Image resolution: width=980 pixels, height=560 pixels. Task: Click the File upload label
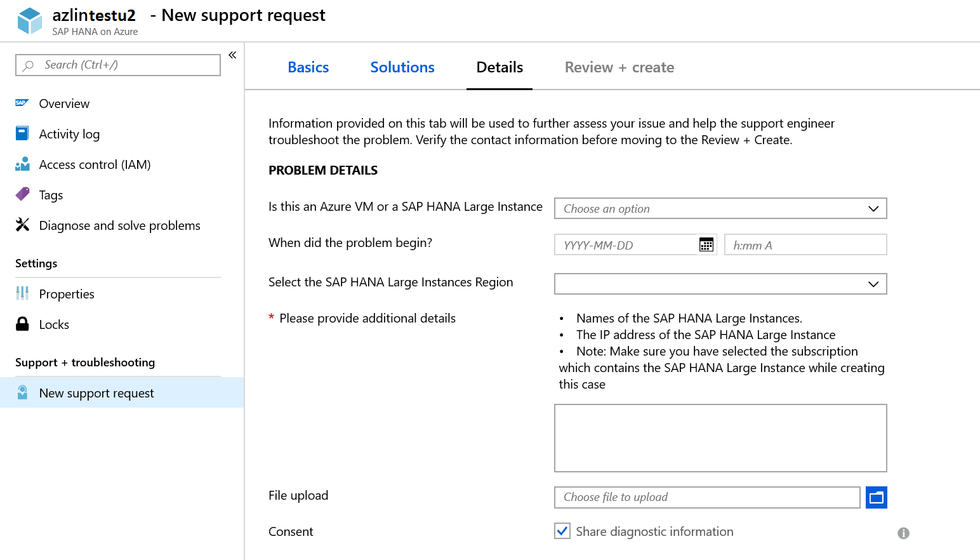coord(298,495)
